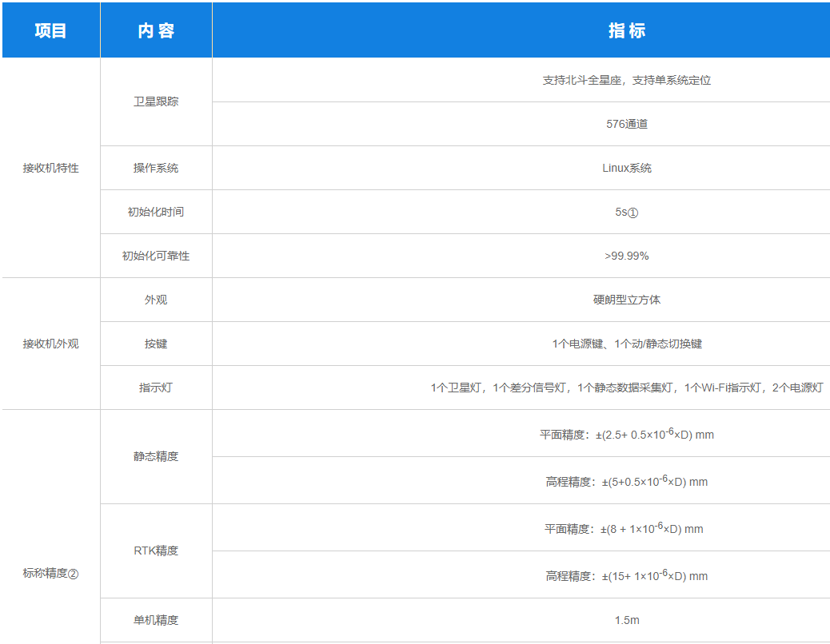This screenshot has height=644, width=830.
Task: Click the 接收机外观 category cell
Action: [50, 344]
